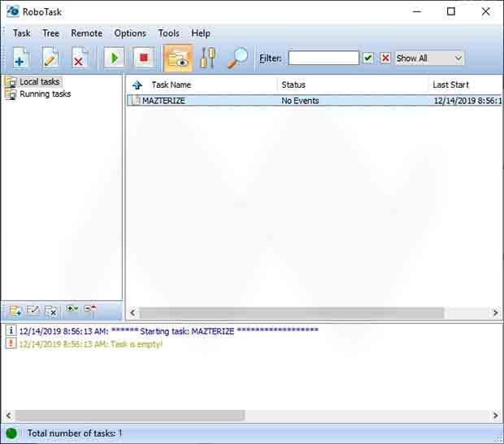Click the RoboTask title bar app icon

[13, 11]
